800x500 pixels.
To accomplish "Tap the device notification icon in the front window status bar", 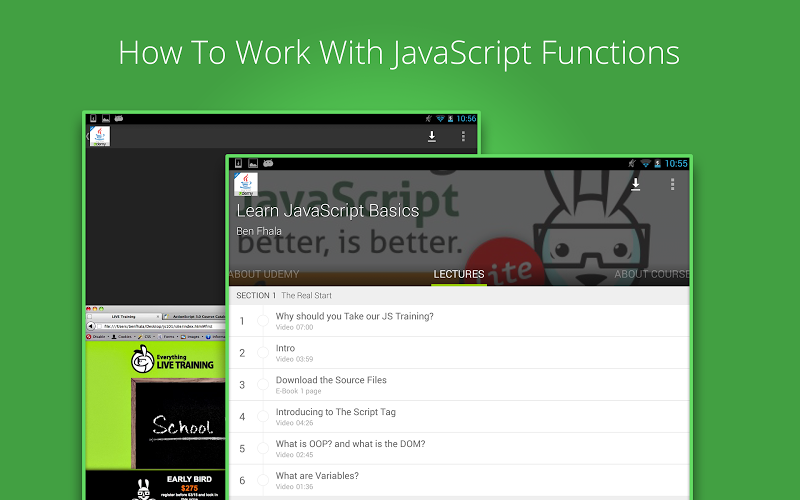I will point(238,163).
